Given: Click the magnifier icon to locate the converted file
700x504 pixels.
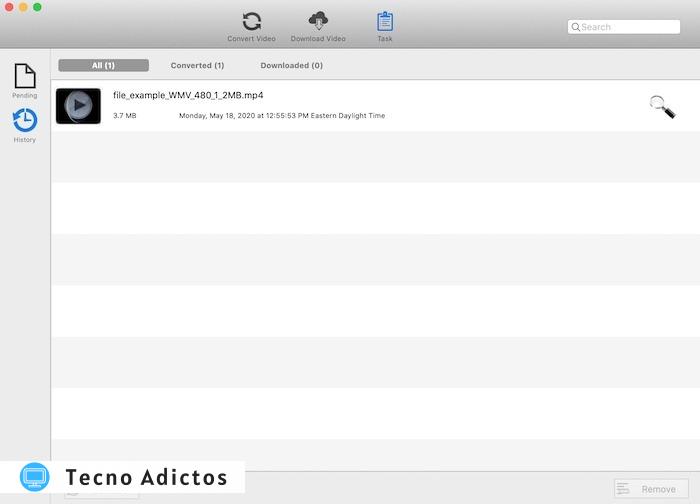Looking at the screenshot, I should [661, 106].
